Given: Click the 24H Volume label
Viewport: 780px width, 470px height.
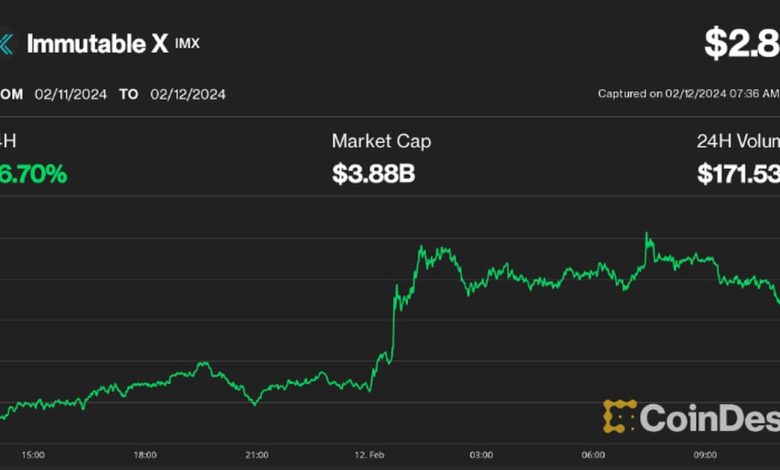Looking at the screenshot, I should point(738,142).
